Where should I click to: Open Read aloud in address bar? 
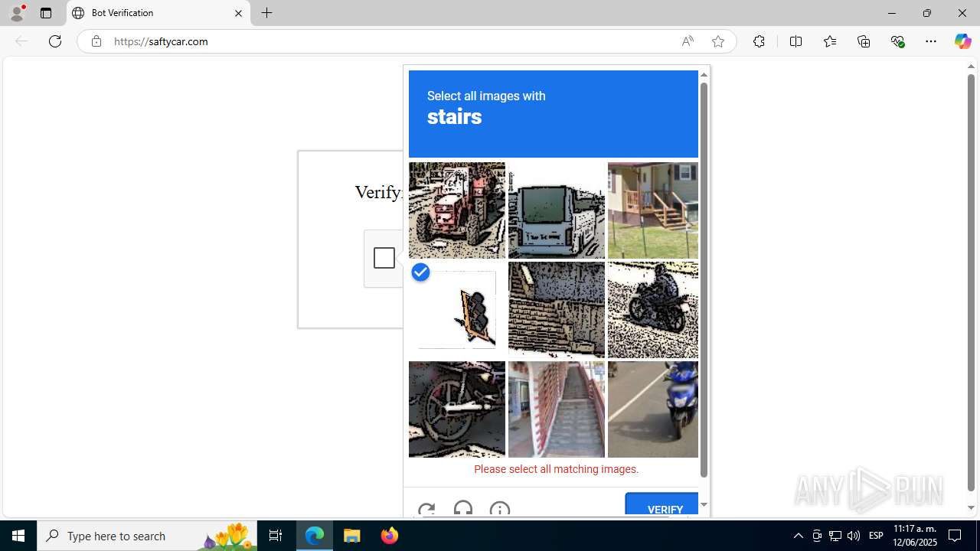(688, 41)
